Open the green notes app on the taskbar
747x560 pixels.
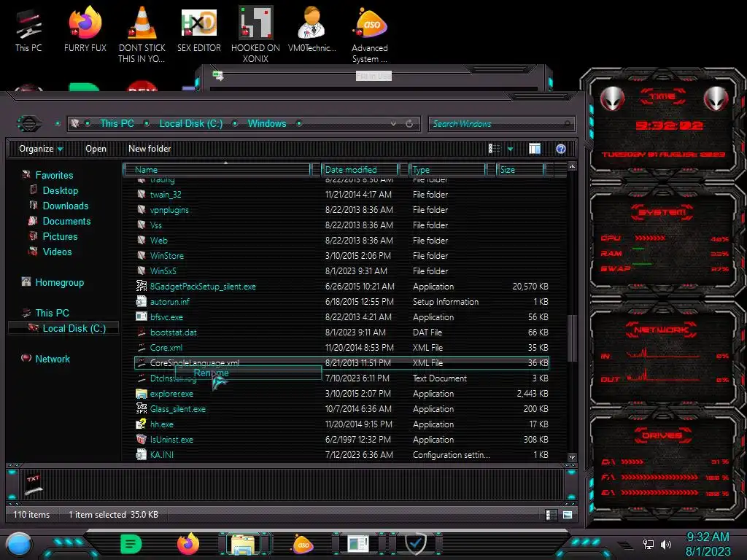[x=131, y=544]
